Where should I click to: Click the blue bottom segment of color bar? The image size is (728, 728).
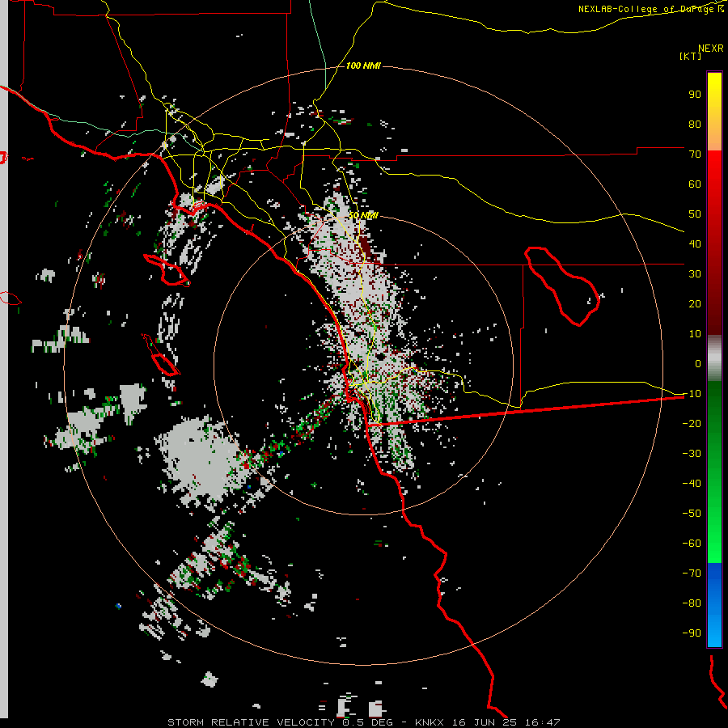[x=714, y=604]
